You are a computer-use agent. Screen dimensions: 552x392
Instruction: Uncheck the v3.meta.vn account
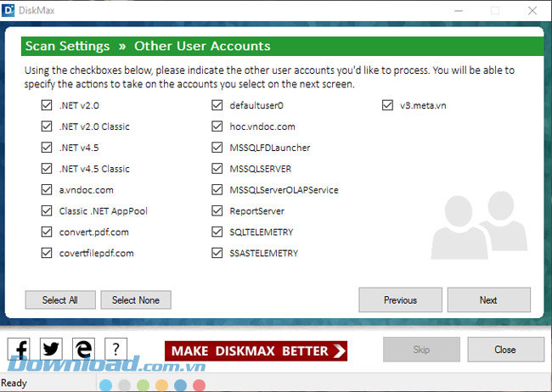[387, 105]
